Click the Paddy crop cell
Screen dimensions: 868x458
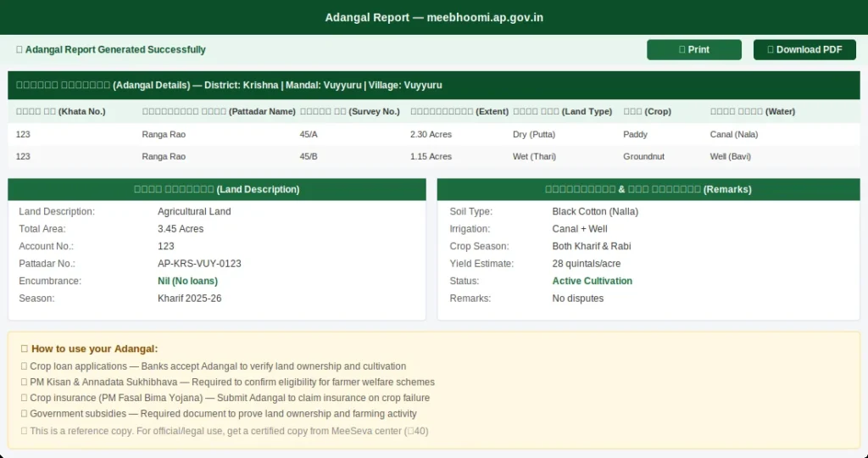click(x=635, y=135)
